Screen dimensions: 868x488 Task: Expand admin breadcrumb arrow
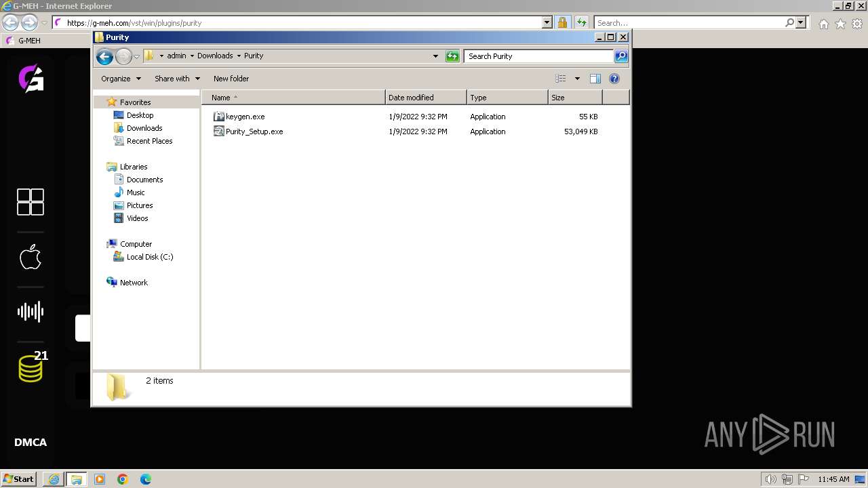[192, 56]
